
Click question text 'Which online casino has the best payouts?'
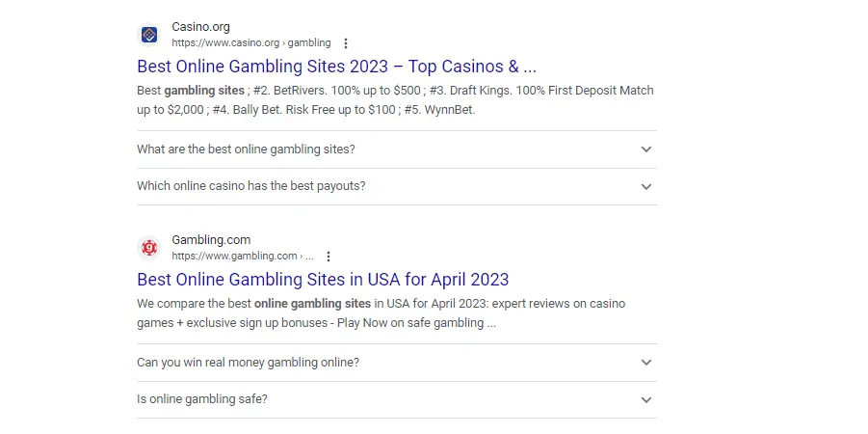click(x=251, y=186)
